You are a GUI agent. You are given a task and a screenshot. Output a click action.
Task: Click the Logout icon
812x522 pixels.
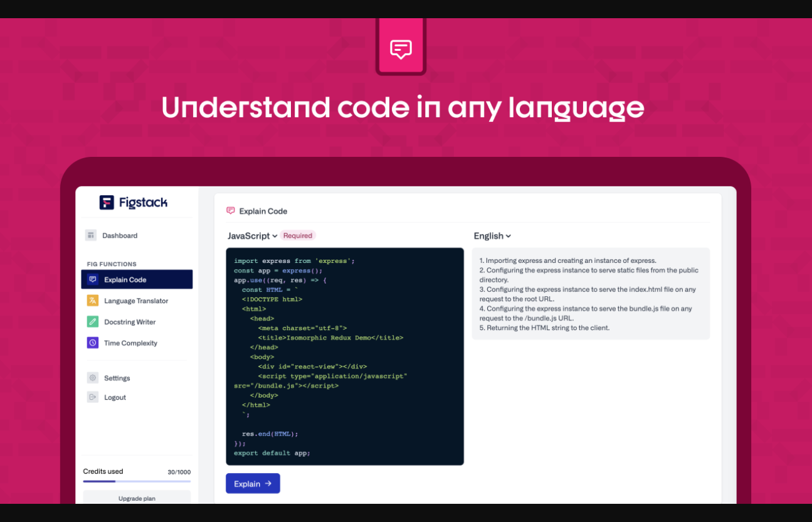point(93,397)
